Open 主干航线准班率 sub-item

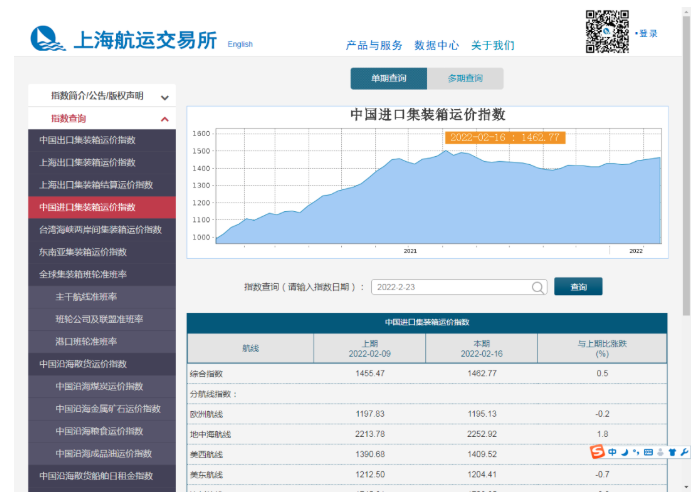(x=102, y=297)
